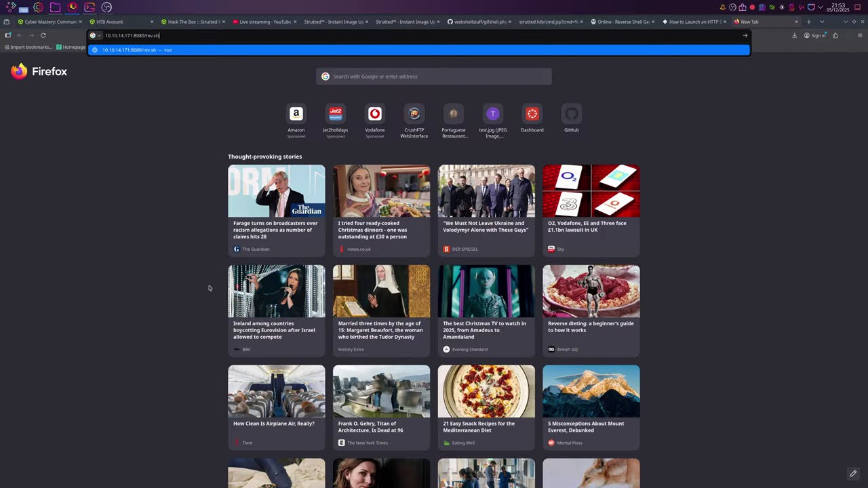Image resolution: width=868 pixels, height=488 pixels.
Task: Select the 10.10.14.171:8080/rev.sh Visit suggestion
Action: 419,50
